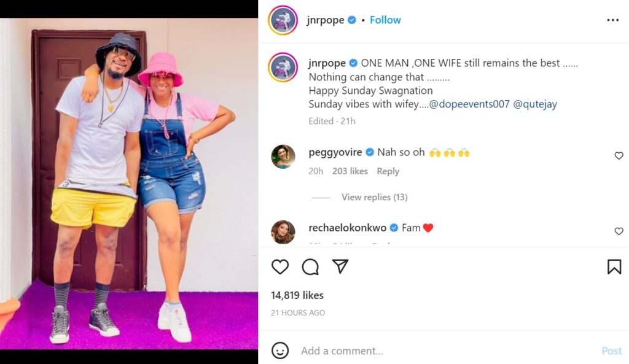629x364 pixels.
Task: Like peggyovire's comment
Action: point(619,156)
